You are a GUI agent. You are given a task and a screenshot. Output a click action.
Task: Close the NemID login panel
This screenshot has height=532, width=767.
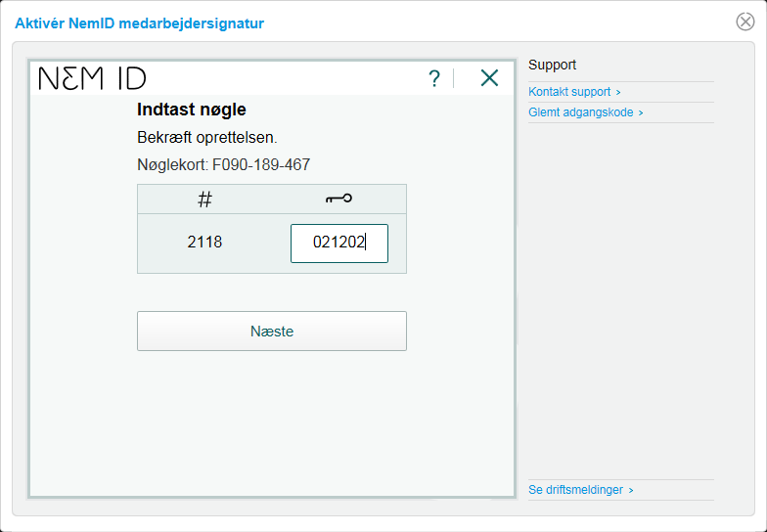coord(489,78)
